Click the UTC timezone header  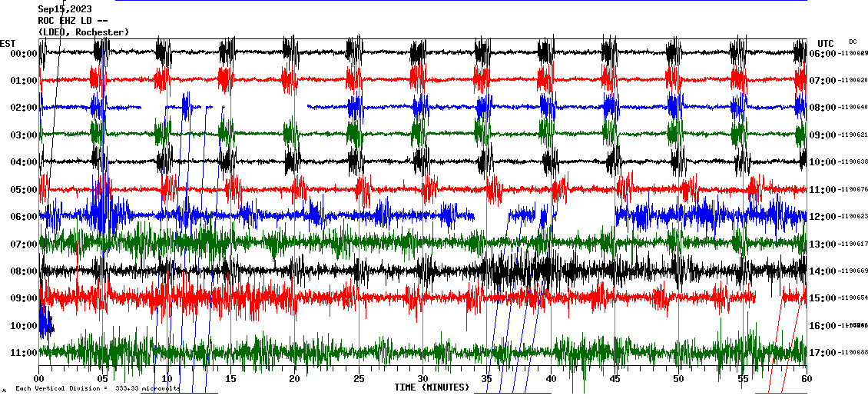coord(825,43)
